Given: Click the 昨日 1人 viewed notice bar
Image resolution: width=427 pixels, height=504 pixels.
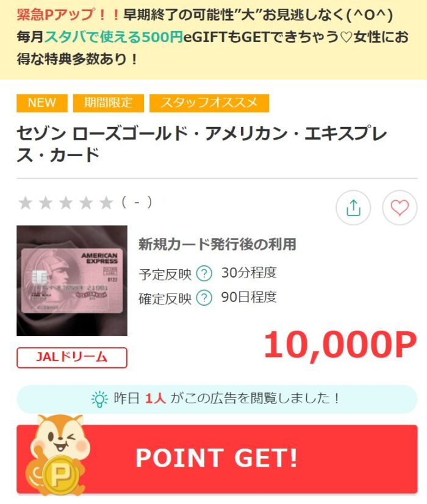Looking at the screenshot, I should click(217, 399).
